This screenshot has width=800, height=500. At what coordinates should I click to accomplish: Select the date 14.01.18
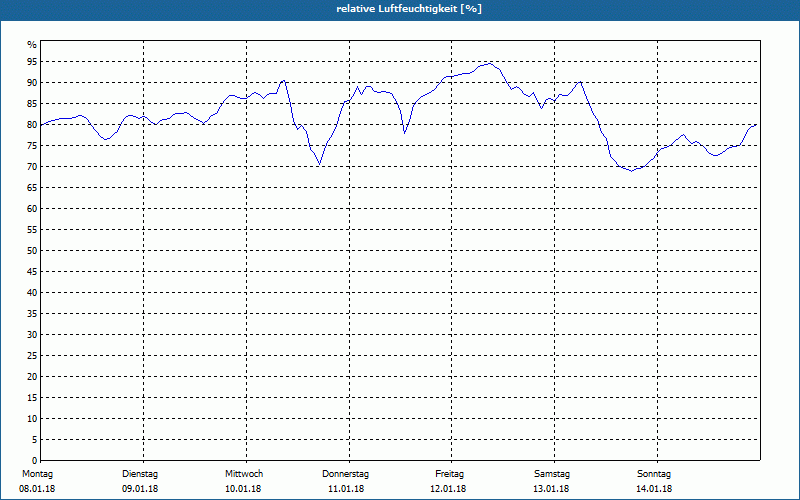654,489
